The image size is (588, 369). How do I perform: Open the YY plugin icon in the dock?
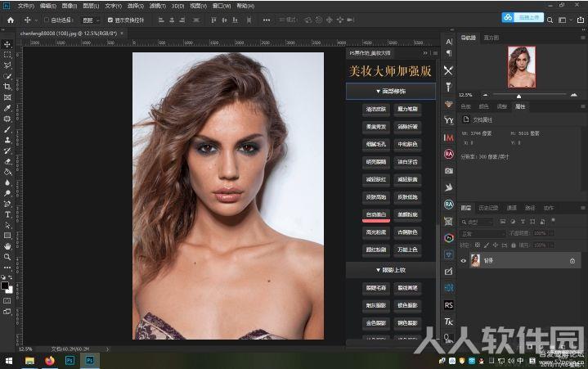pos(448,120)
